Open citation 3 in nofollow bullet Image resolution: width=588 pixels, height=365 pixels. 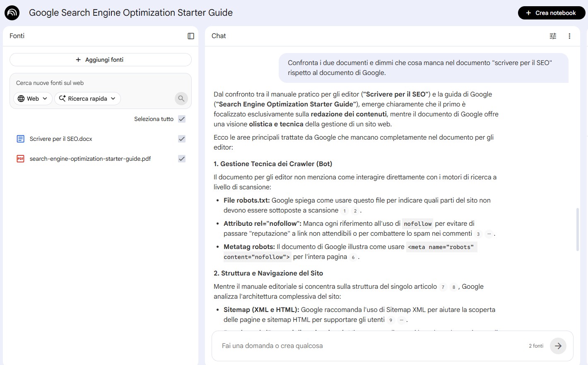coord(478,234)
